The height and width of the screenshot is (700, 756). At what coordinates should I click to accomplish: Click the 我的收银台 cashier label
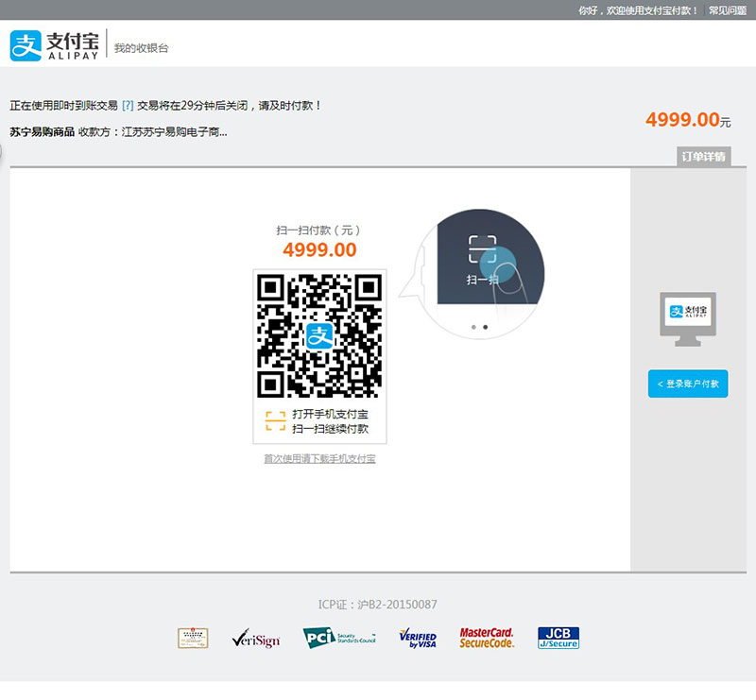(x=141, y=48)
